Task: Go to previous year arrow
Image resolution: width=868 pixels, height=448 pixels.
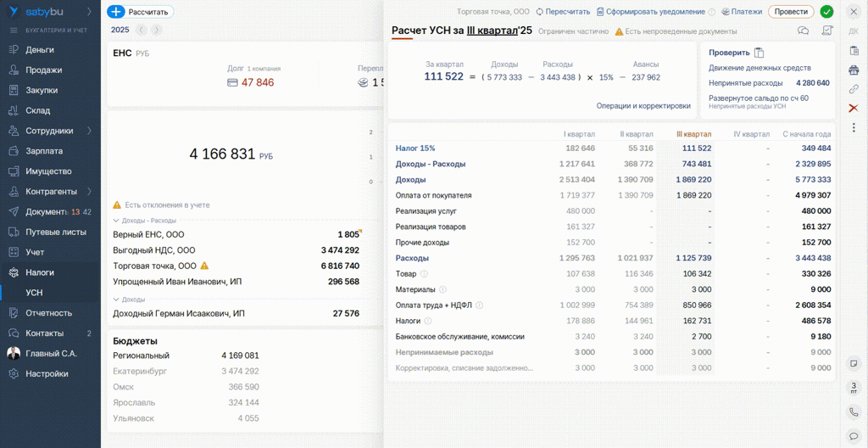Action: tap(141, 30)
